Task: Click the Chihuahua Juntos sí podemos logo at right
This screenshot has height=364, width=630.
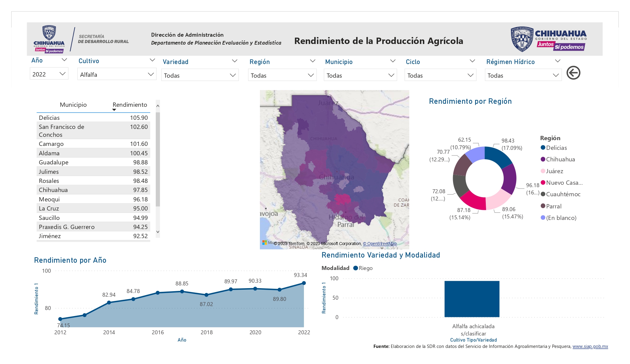Action: coord(548,39)
